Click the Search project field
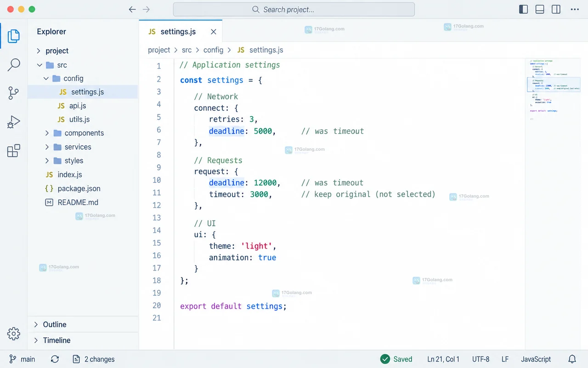588x368 pixels. [294, 9]
